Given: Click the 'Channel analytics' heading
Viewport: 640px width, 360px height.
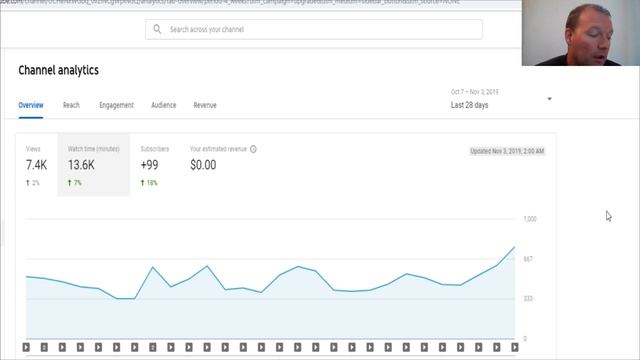Looking at the screenshot, I should pos(58,70).
